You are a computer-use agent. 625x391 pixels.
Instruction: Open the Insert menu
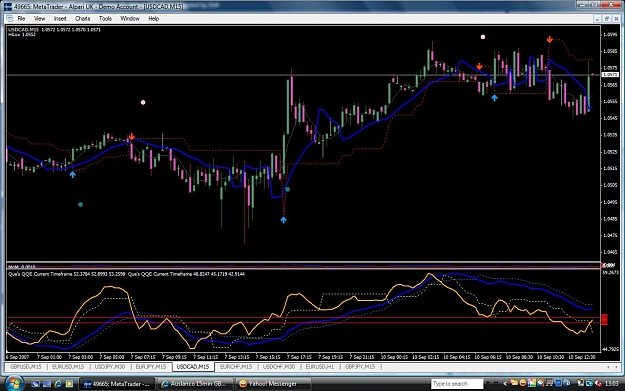point(60,18)
